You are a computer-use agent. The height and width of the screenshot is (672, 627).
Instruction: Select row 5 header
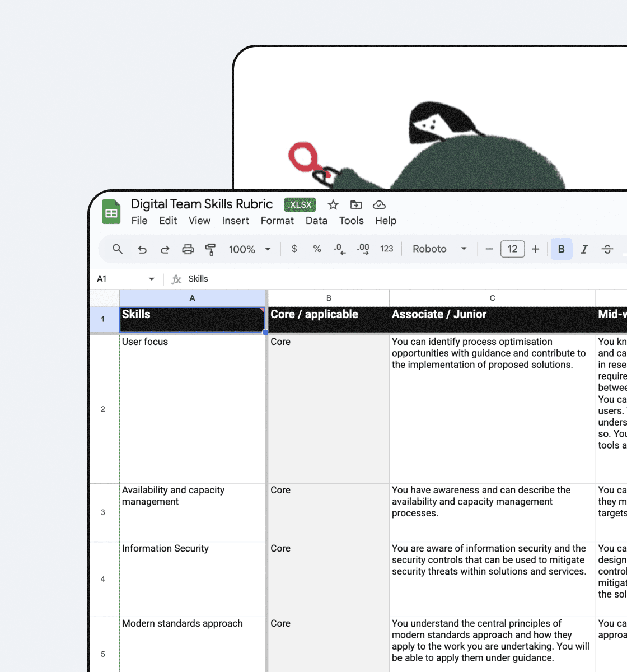(104, 645)
